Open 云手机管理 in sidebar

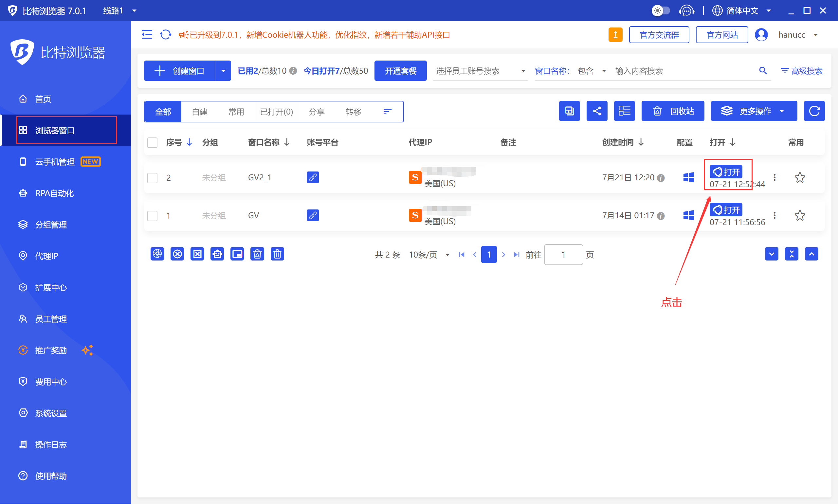(65, 162)
